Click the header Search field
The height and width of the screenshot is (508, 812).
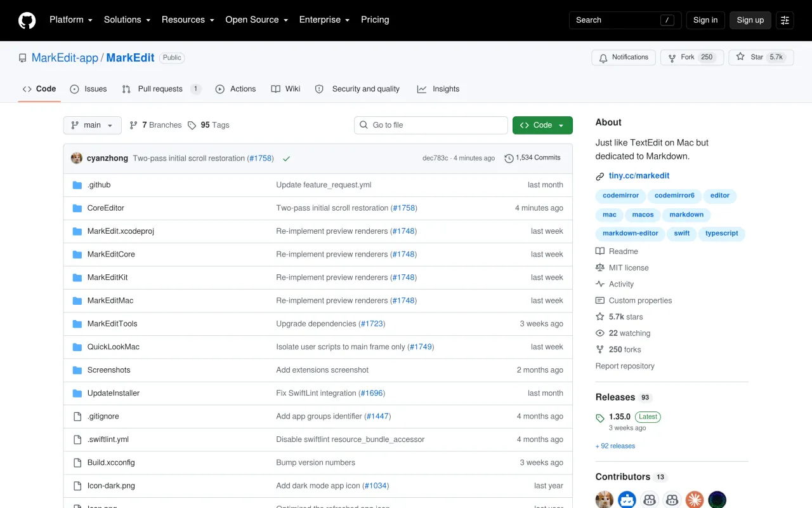[x=625, y=20]
